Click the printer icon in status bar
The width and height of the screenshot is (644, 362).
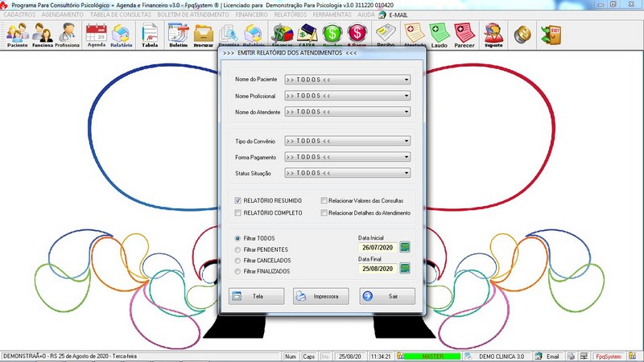[x=571, y=356]
